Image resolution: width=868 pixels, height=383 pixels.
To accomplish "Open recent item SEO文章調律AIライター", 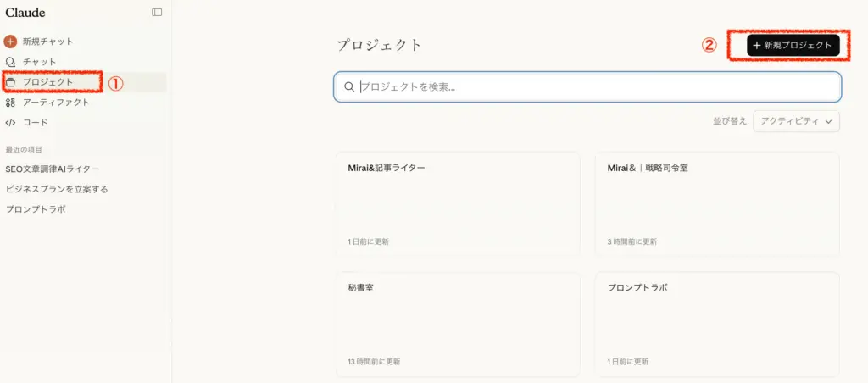I will (x=53, y=169).
